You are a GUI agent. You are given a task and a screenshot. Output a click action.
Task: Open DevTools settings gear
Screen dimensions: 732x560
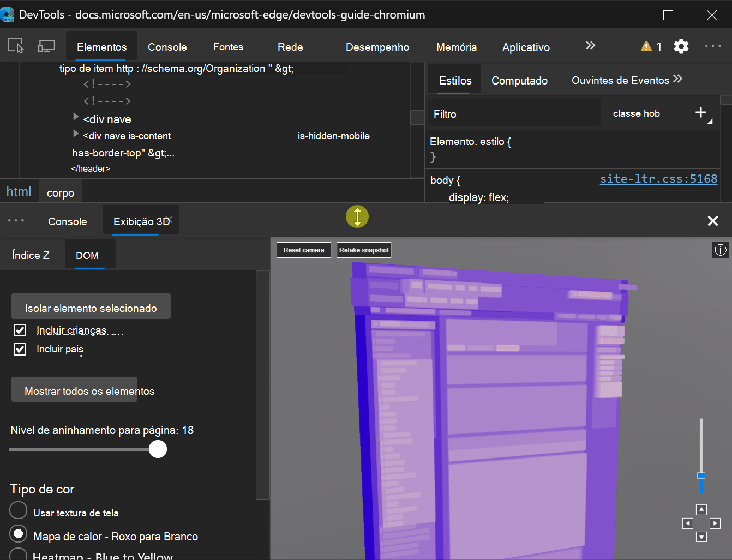681,46
